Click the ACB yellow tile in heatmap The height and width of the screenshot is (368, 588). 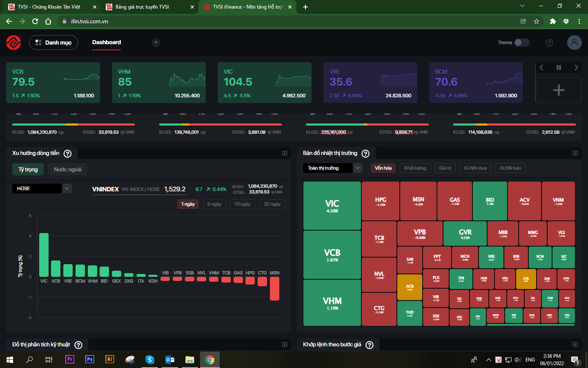pyautogui.click(x=410, y=287)
